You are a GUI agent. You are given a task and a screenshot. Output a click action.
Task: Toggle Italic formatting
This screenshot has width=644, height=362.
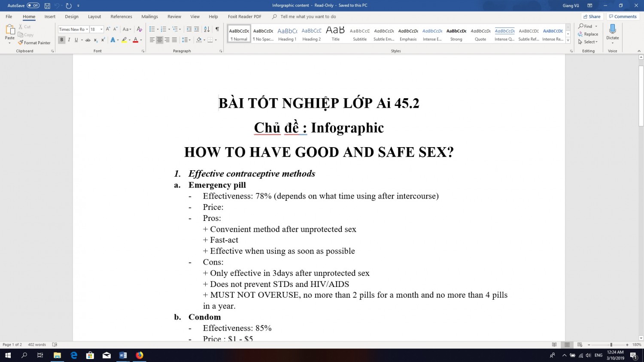69,40
